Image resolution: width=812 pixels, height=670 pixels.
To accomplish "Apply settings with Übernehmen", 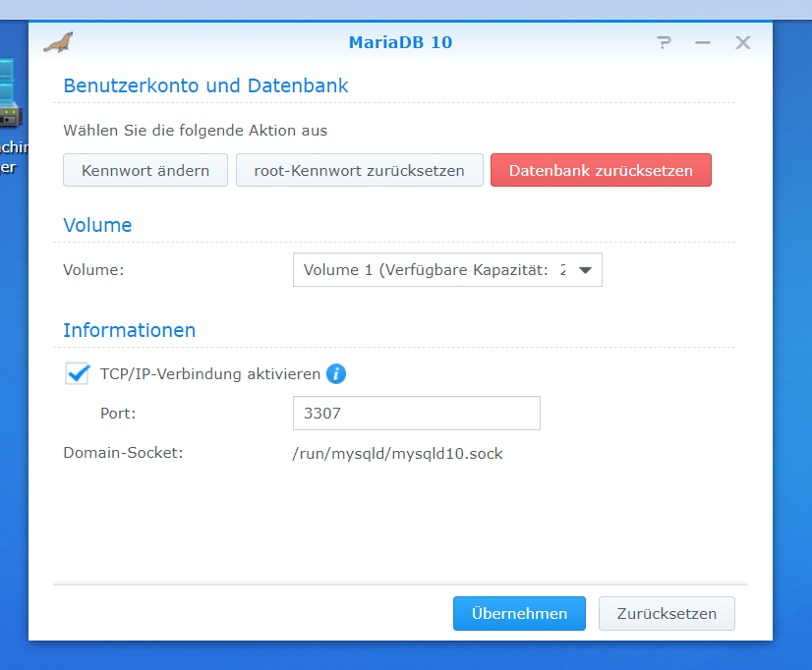I will click(x=519, y=614).
